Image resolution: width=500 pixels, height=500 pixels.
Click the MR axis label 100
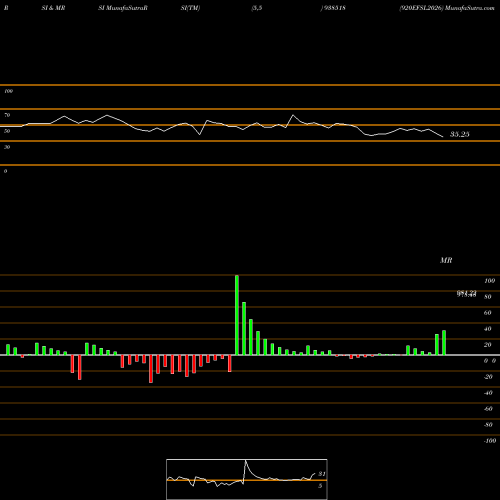coord(490,281)
